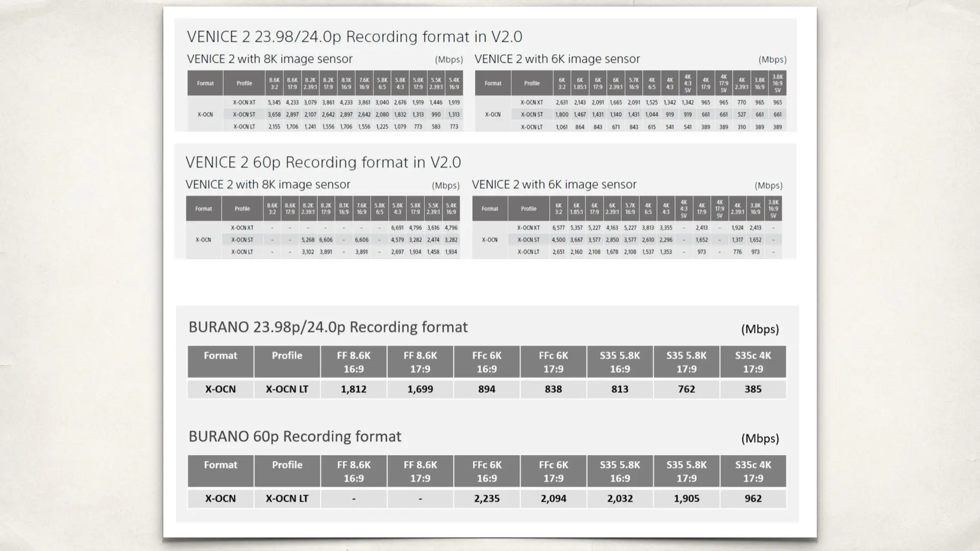
Task: Click the 6,577 value in VENICE 6K 60p table
Action: (x=558, y=228)
